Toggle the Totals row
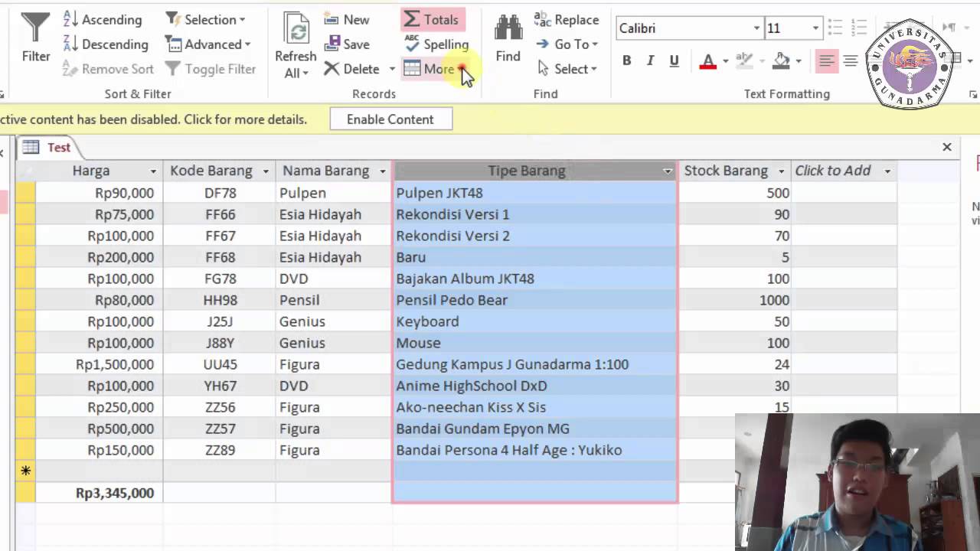This screenshot has width=980, height=551. [432, 20]
